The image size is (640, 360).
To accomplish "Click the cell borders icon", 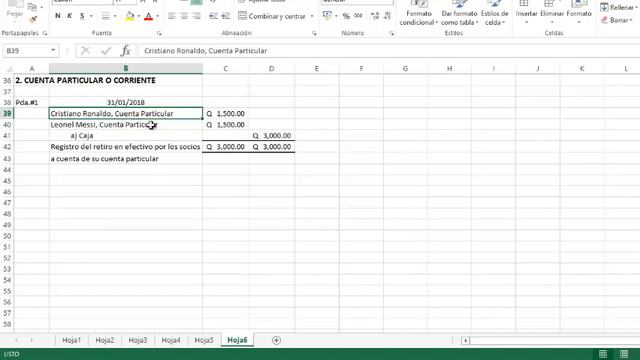I will [x=106, y=16].
